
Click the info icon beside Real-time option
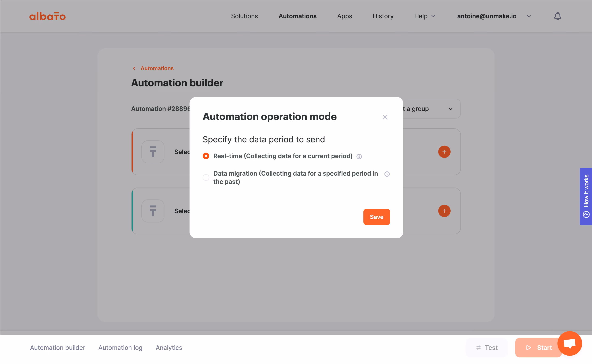359,157
